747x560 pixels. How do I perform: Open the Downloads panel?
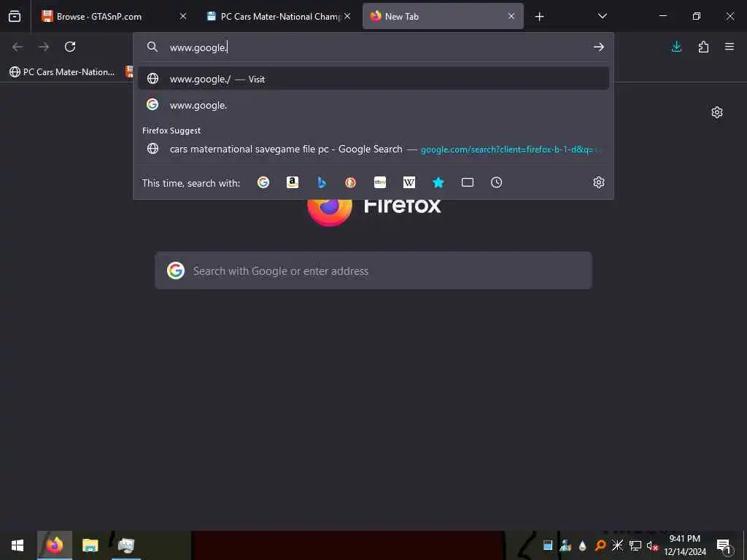[676, 47]
